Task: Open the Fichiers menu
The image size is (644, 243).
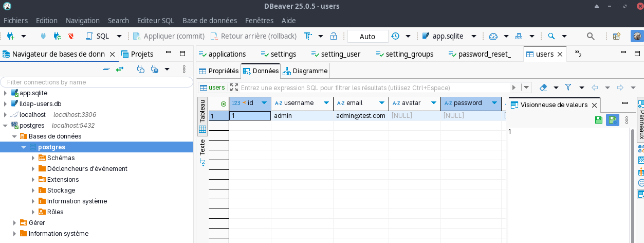Action: [x=16, y=21]
